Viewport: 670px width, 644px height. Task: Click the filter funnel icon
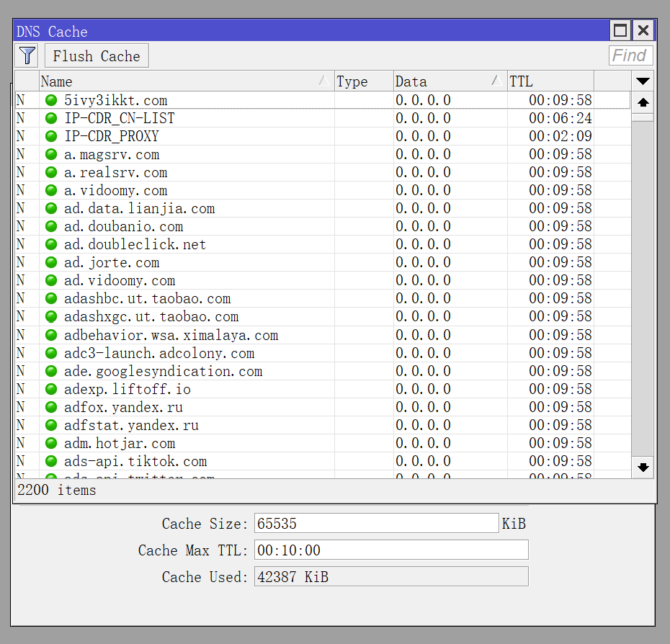(x=27, y=55)
